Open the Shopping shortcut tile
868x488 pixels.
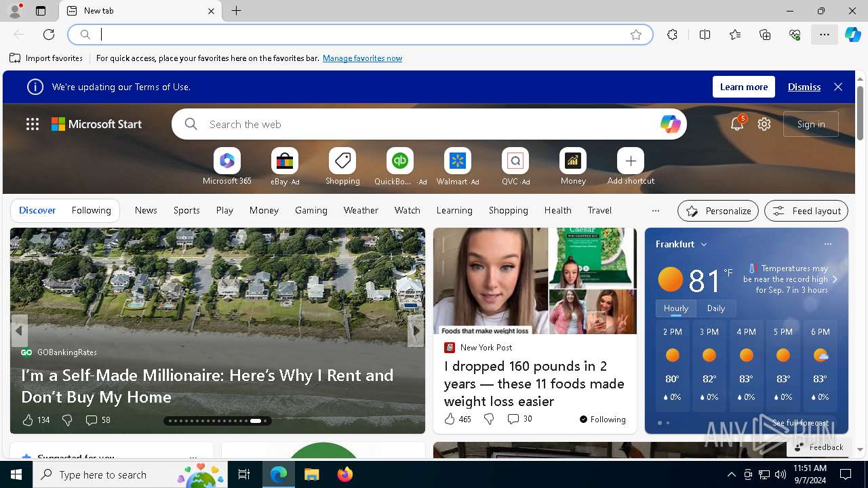click(342, 166)
